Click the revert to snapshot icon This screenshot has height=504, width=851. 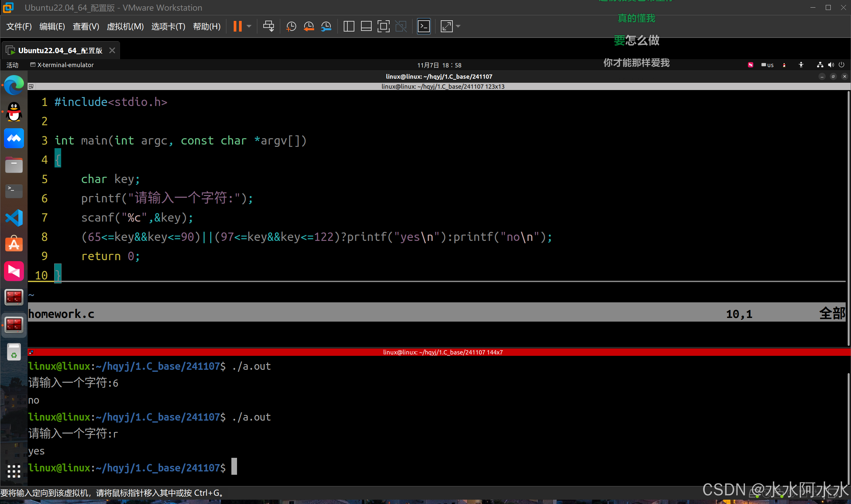click(308, 27)
